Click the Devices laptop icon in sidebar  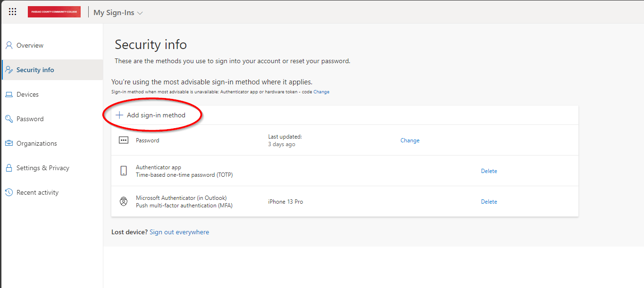tap(9, 94)
